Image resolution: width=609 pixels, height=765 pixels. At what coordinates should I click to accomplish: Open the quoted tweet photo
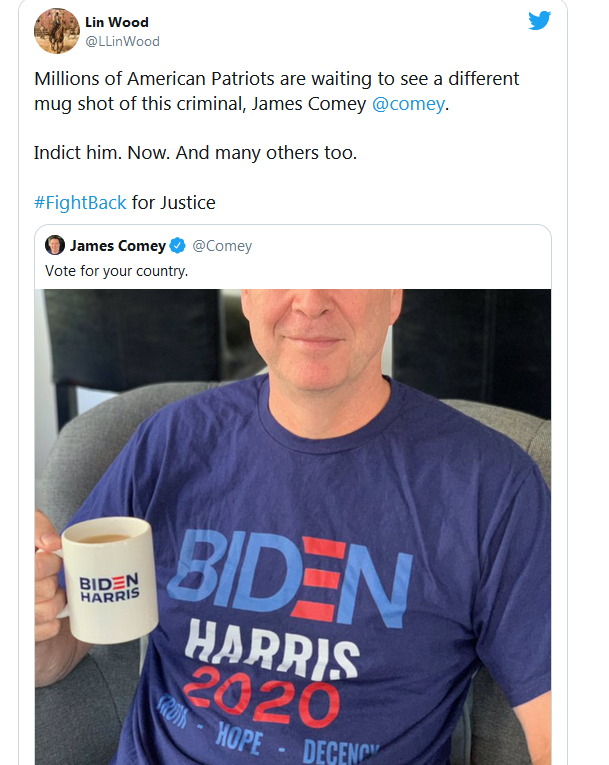(x=293, y=527)
